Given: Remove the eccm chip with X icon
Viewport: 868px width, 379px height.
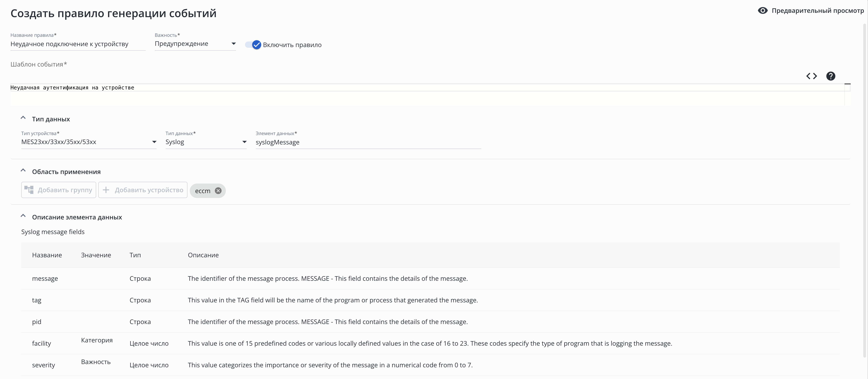Looking at the screenshot, I should pos(218,191).
